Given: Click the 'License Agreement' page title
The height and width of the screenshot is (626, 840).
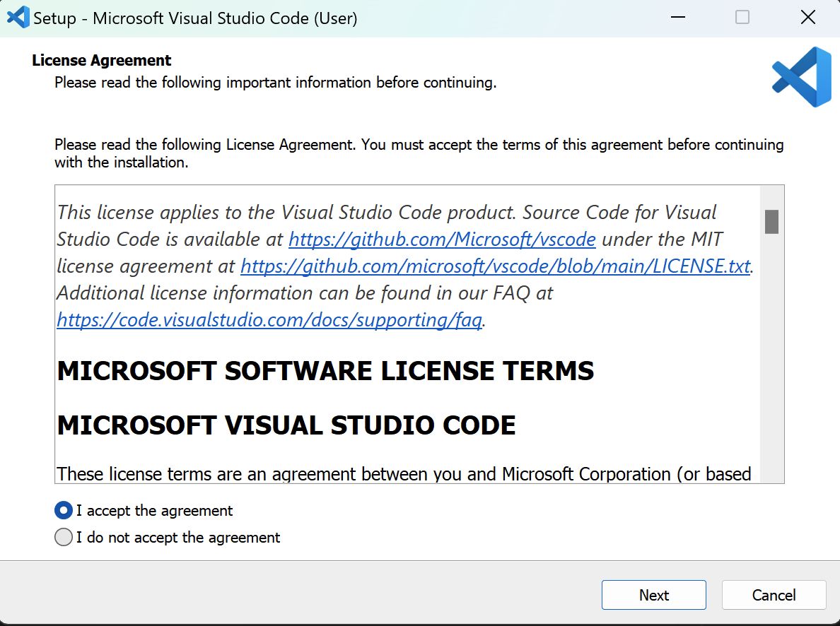Looking at the screenshot, I should coord(101,61).
